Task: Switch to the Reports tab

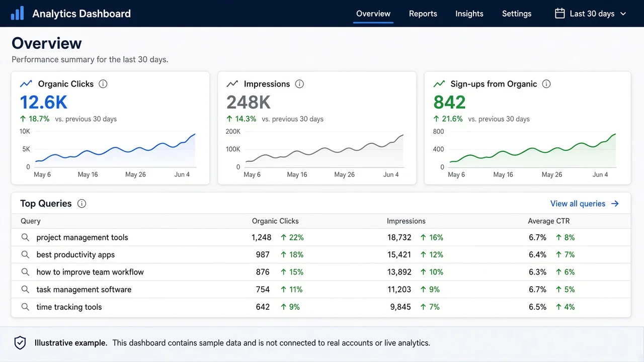Action: point(423,14)
